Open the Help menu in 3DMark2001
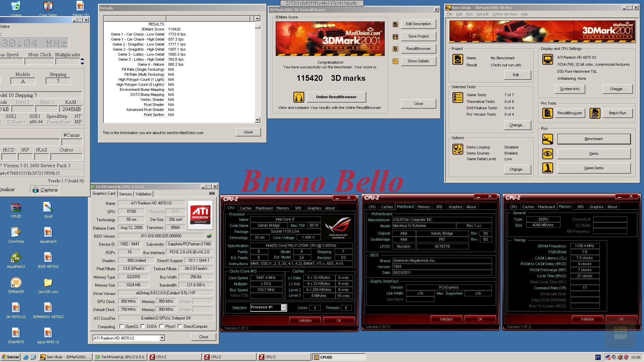644x362 pixels. (x=524, y=14)
